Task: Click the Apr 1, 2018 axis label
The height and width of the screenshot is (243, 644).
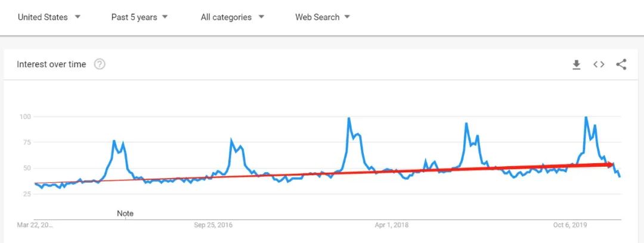Action: pyautogui.click(x=392, y=225)
